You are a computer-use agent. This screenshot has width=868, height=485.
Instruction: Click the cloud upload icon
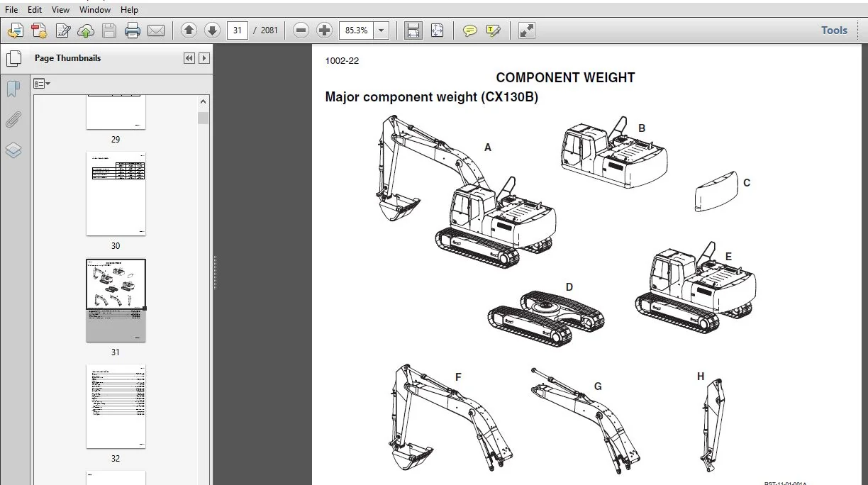[86, 30]
